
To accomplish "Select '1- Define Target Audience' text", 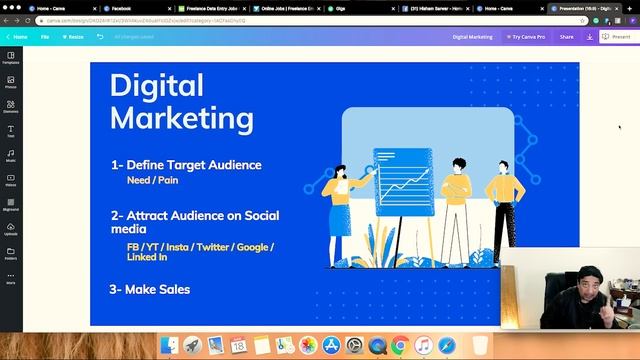I will click(186, 165).
